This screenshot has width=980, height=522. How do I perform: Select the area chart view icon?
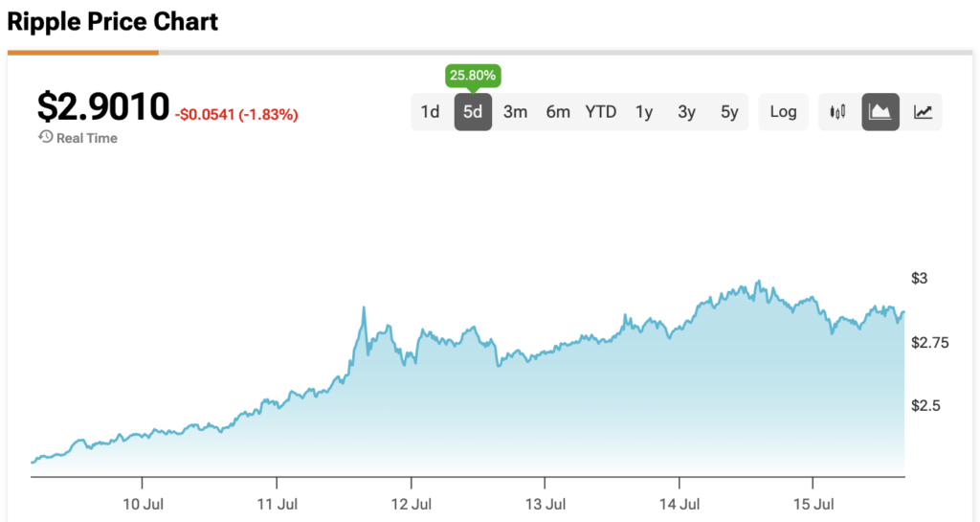pyautogui.click(x=880, y=112)
